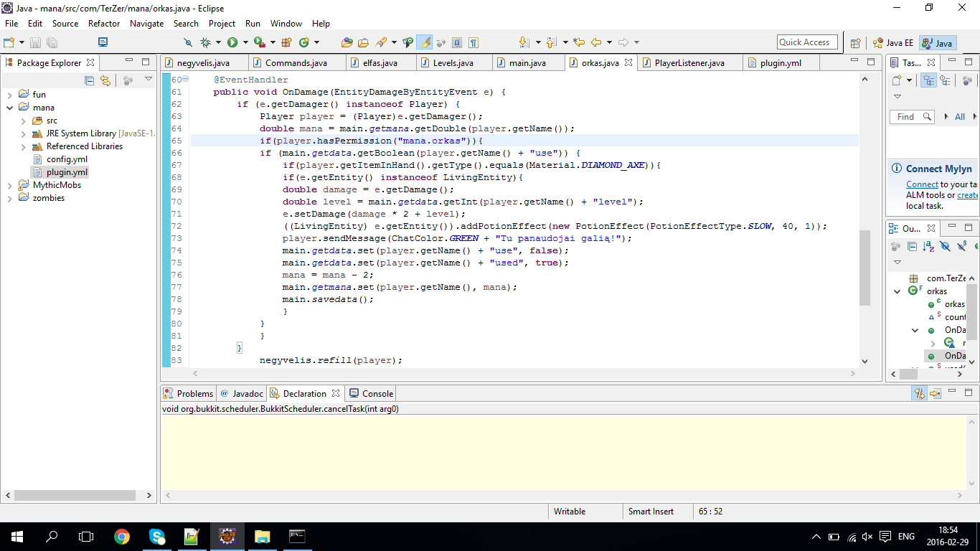The image size is (980, 551).
Task: Switch to PlayerListener.java tab
Action: pos(689,62)
